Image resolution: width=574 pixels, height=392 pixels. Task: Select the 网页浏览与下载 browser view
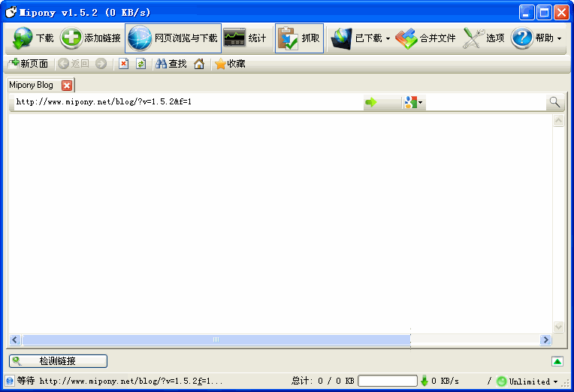click(174, 38)
